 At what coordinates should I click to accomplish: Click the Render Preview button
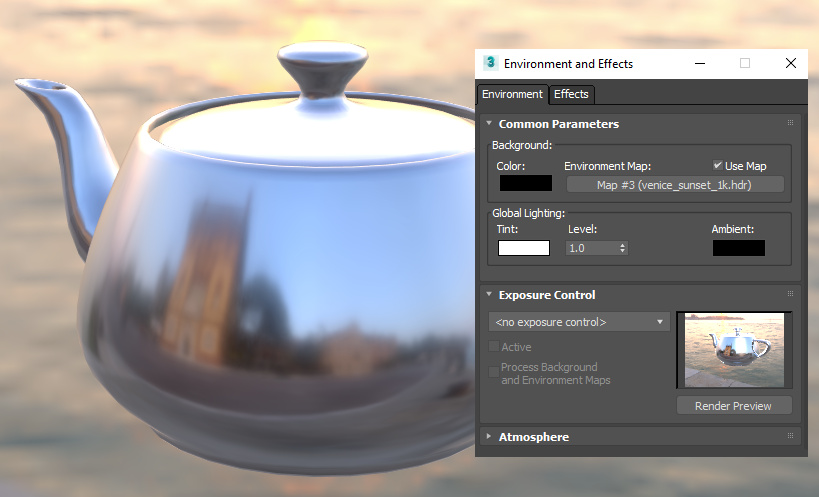point(734,406)
